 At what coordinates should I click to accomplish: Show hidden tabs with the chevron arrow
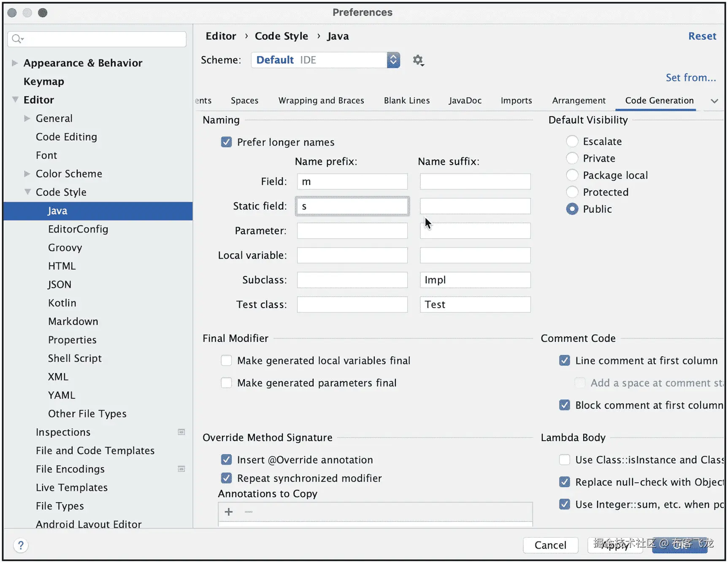click(714, 101)
